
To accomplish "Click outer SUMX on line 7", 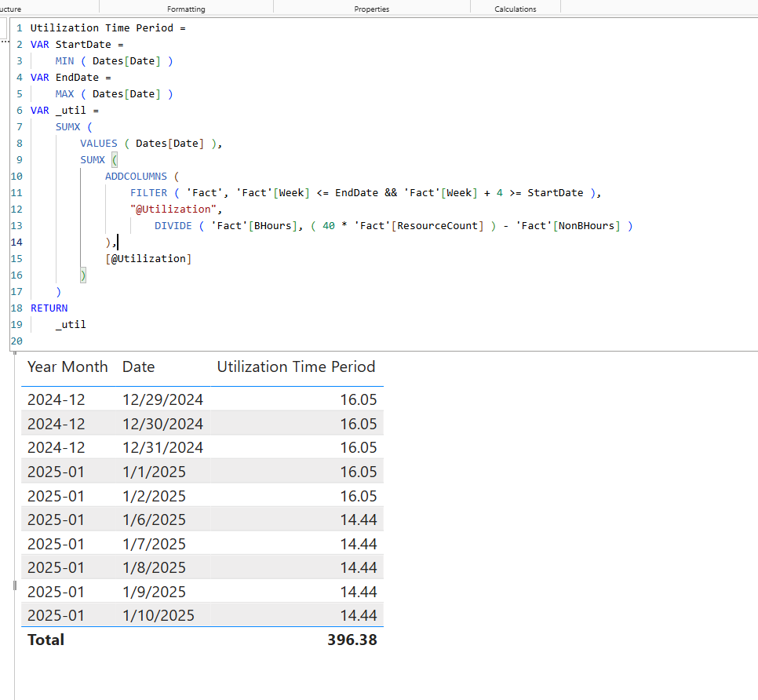I will (x=67, y=126).
